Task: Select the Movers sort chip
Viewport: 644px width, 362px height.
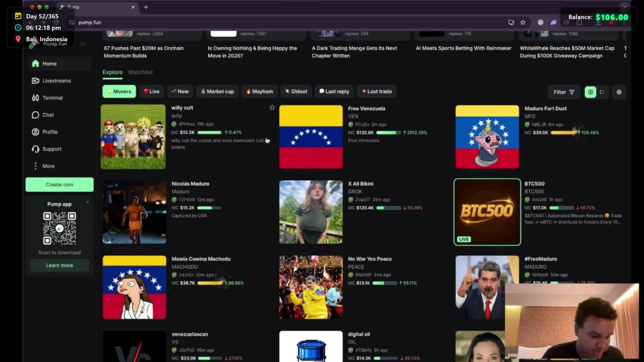Action: [119, 92]
